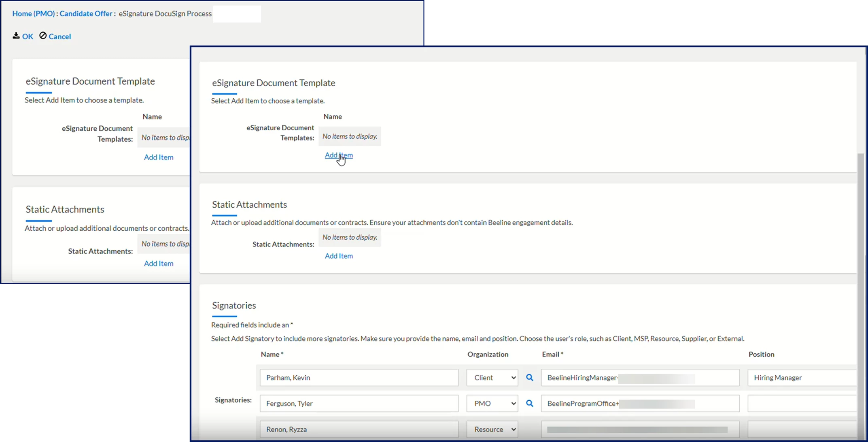Viewport: 868px width, 442px height.
Task: Click the Hiring Manager position field
Action: tap(801, 378)
